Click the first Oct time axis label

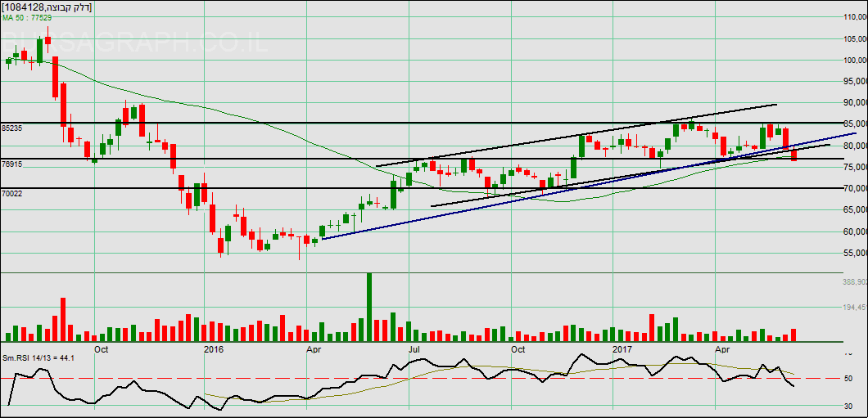(102, 349)
